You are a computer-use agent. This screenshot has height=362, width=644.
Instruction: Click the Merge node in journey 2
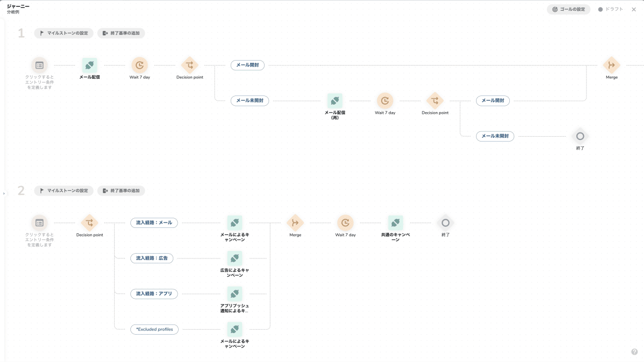[x=295, y=222]
